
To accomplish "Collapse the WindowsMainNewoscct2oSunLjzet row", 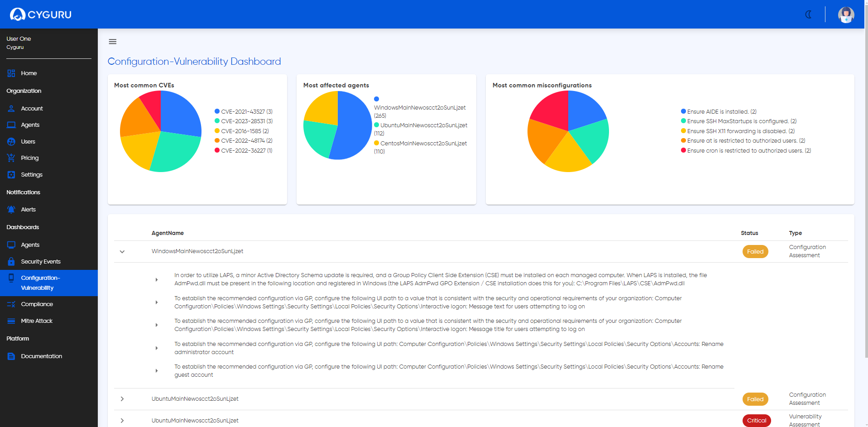I will click(122, 252).
